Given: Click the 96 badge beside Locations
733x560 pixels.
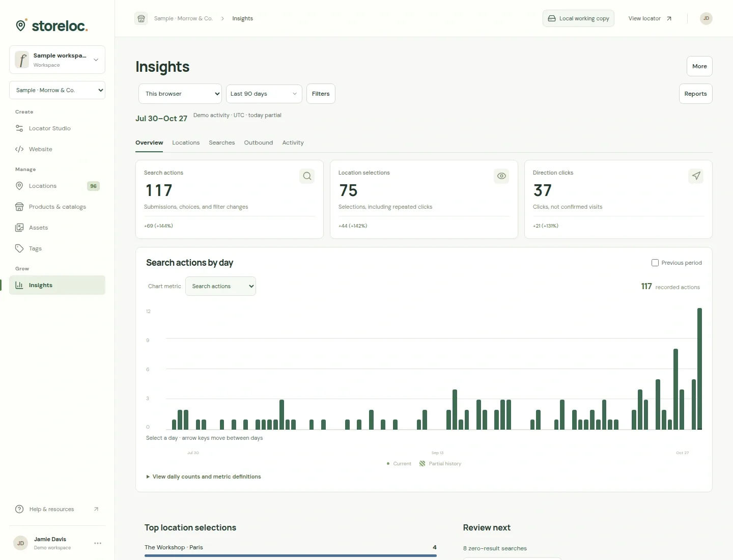Looking at the screenshot, I should point(93,186).
